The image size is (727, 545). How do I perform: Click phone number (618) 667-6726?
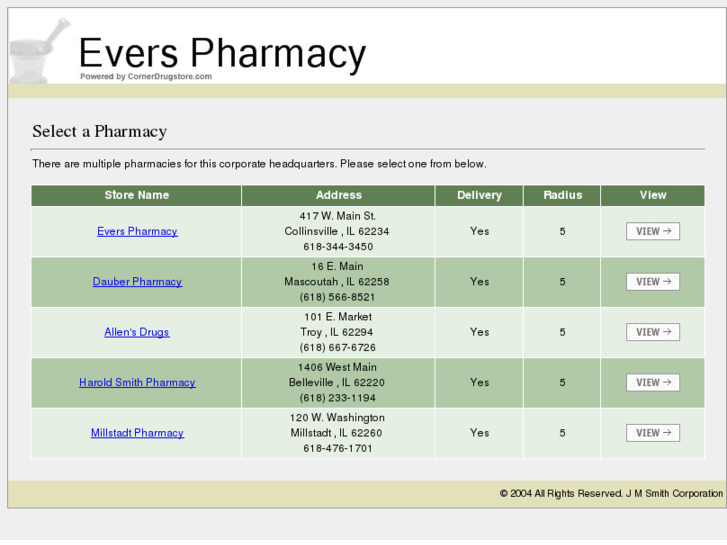tap(337, 347)
